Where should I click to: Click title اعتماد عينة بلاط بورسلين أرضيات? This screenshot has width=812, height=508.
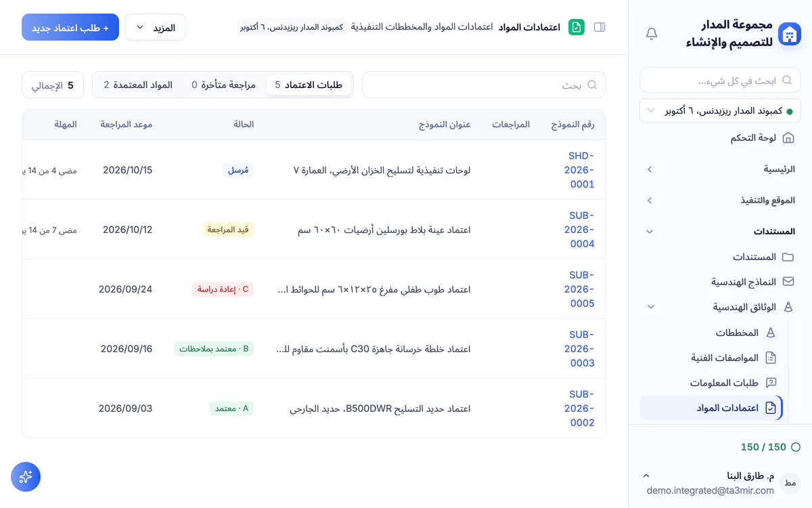pos(384,230)
